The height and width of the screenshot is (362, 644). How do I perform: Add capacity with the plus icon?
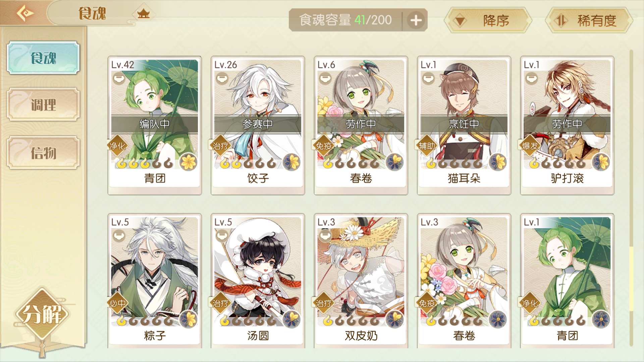(x=416, y=20)
